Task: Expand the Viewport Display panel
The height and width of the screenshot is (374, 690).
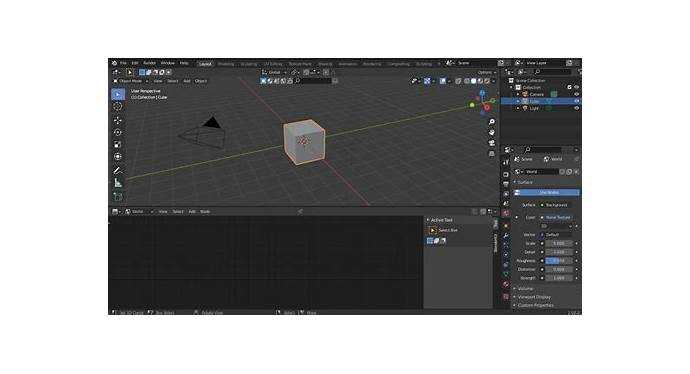Action: 534,297
